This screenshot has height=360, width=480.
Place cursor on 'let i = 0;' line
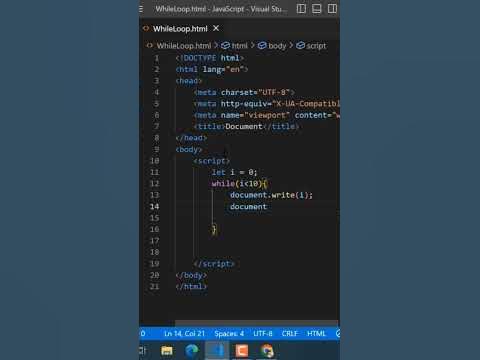point(234,172)
